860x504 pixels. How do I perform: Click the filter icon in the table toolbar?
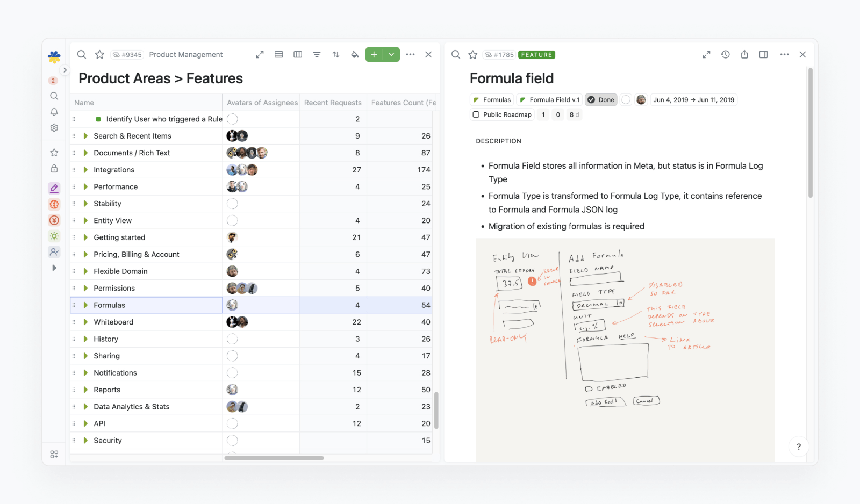point(317,55)
